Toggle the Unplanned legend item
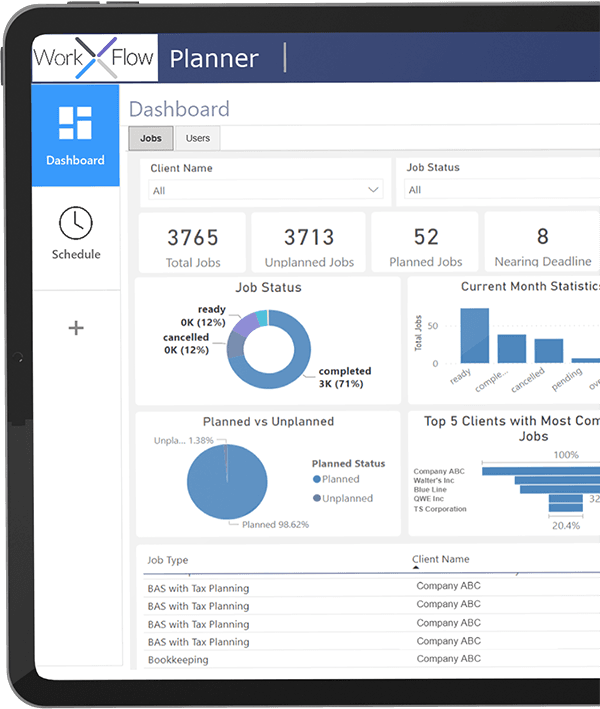 (x=346, y=498)
